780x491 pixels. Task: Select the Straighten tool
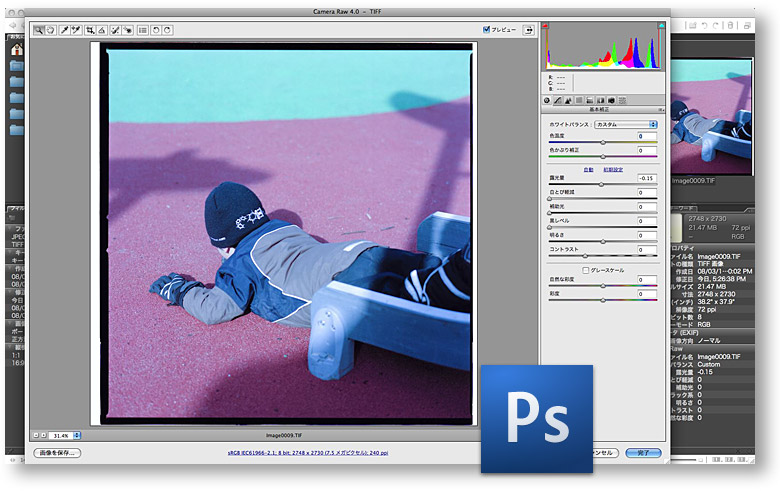[103, 31]
